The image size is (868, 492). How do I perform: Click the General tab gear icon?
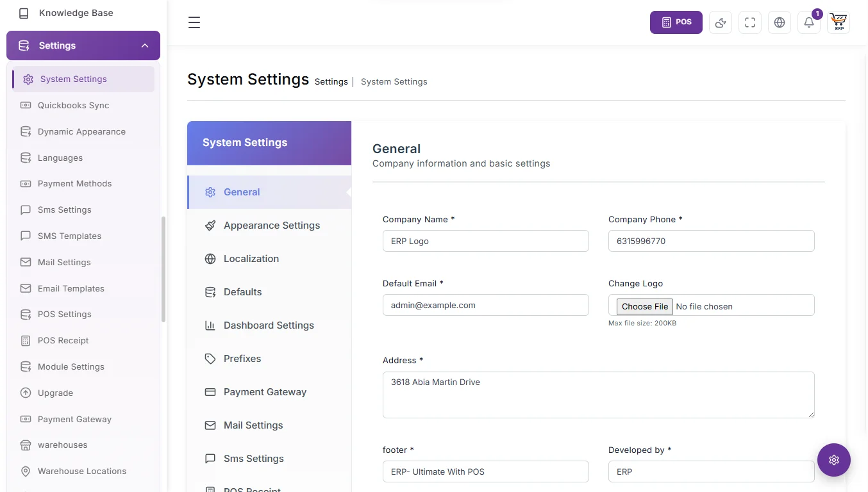210,192
